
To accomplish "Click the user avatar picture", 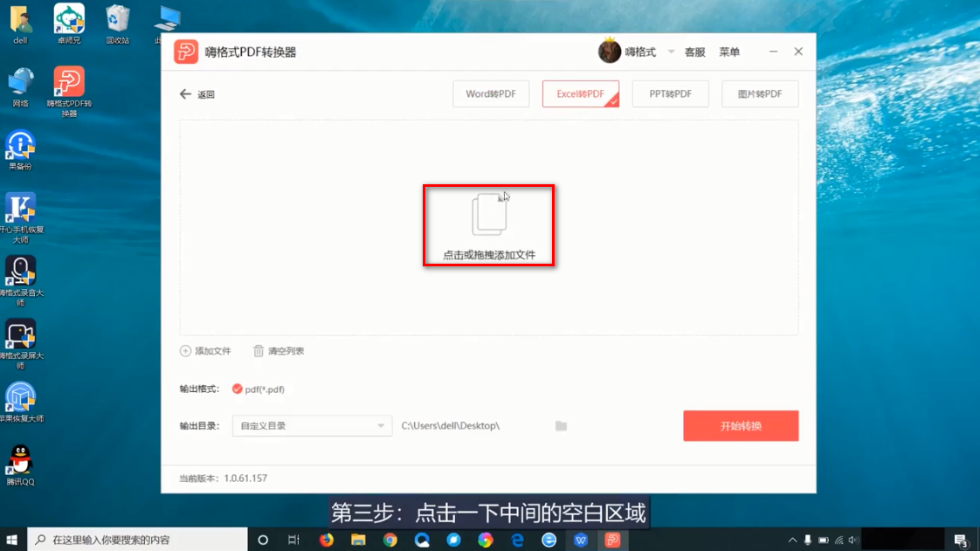I will (x=610, y=52).
